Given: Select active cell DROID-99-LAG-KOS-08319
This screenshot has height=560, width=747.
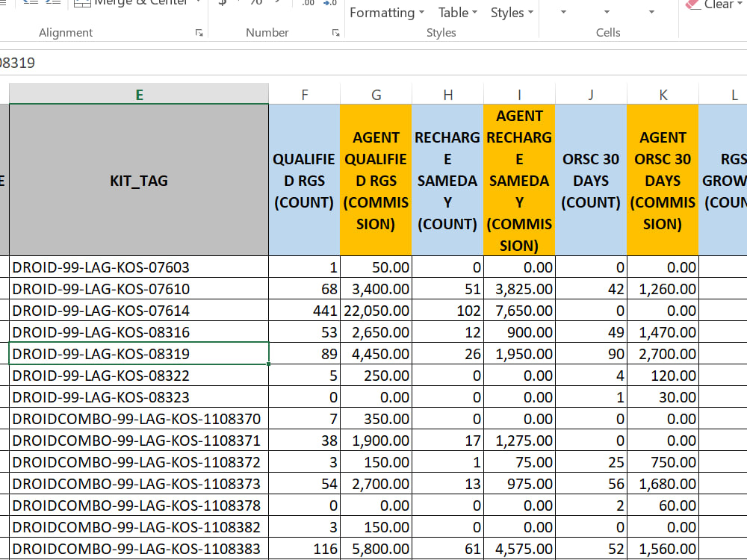Looking at the screenshot, I should click(139, 353).
